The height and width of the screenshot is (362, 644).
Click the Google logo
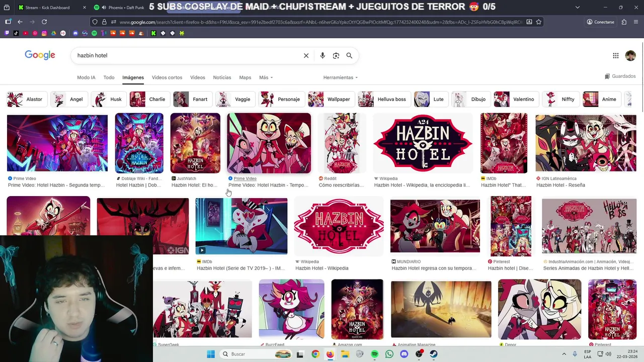tap(40, 55)
